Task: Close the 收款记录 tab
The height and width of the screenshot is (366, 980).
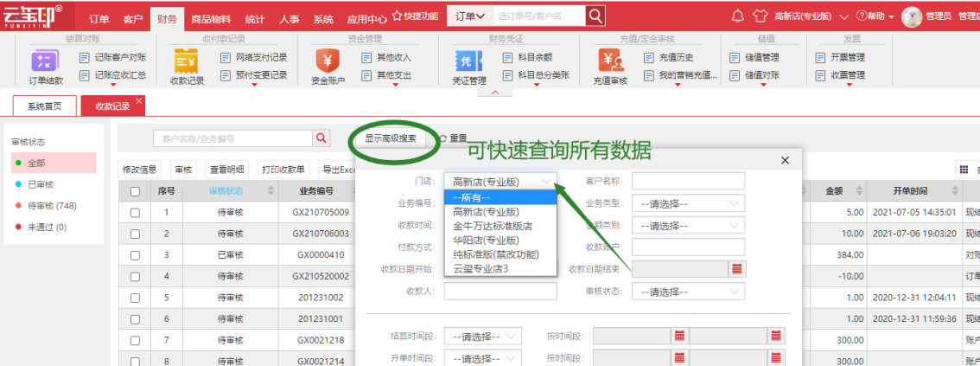Action: tap(139, 100)
